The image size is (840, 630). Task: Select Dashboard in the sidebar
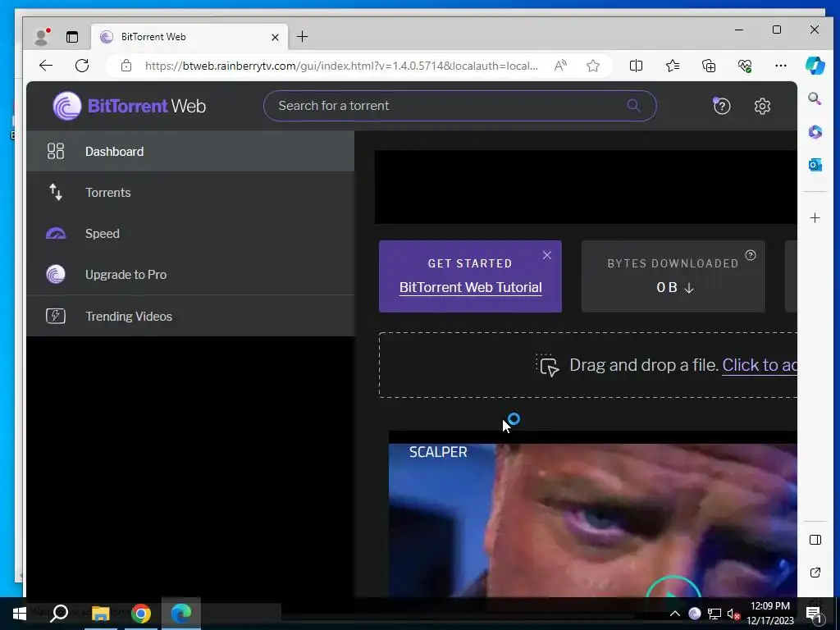[x=190, y=152]
